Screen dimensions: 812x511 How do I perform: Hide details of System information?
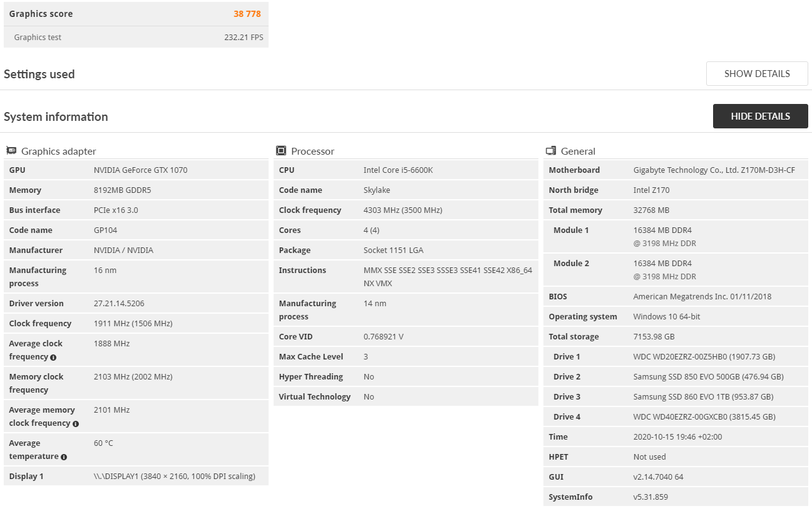point(760,116)
